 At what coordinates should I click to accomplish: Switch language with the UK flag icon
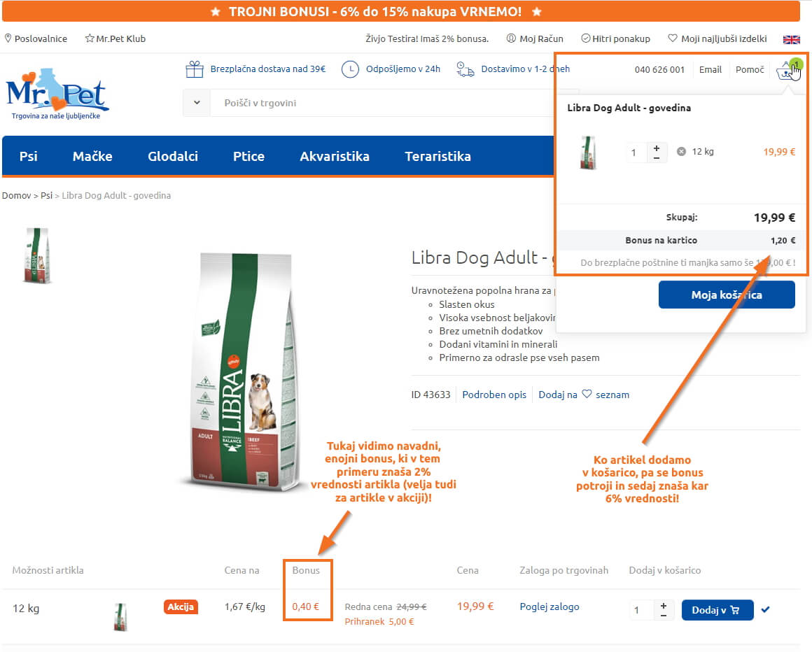791,39
